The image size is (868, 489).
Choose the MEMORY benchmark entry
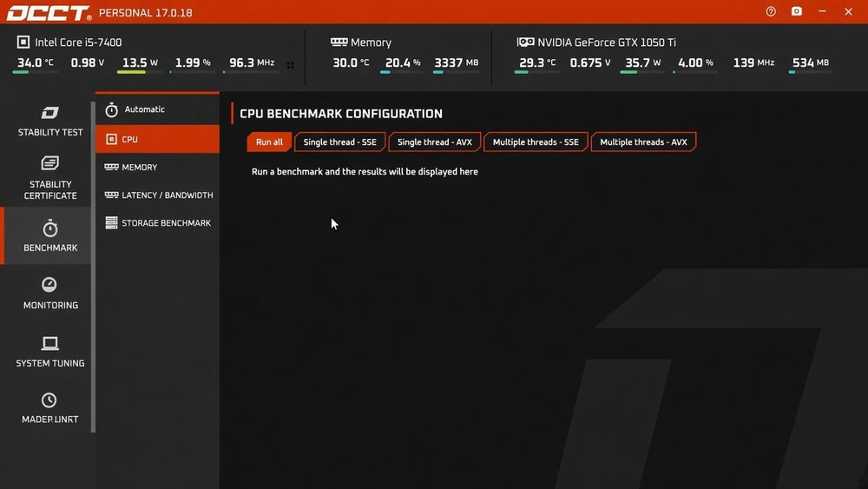[158, 167]
